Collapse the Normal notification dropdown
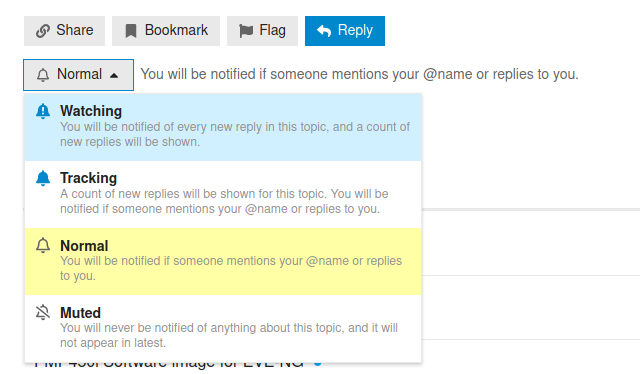Viewport: 640px width, 374px height. (78, 75)
